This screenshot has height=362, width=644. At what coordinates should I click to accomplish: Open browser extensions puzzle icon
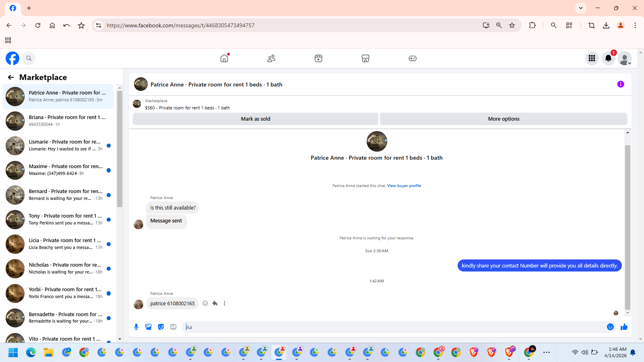pos(532,25)
